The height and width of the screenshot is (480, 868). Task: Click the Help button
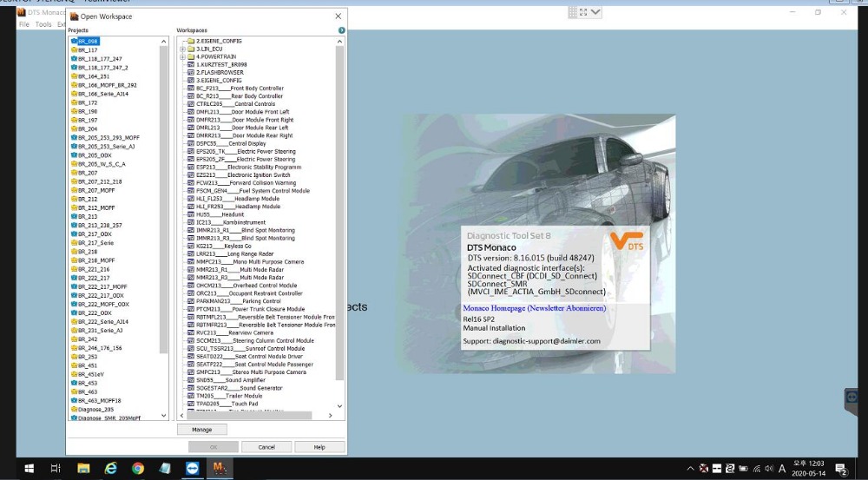tap(319, 447)
